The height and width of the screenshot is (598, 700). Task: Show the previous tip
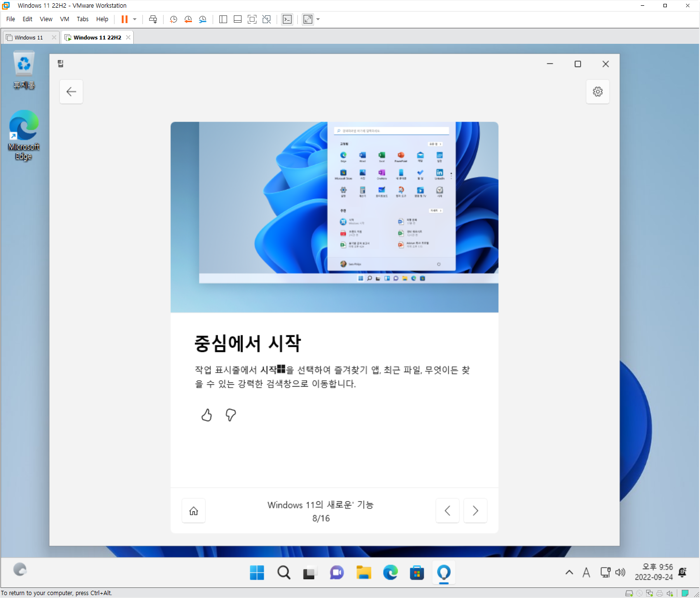coord(447,511)
